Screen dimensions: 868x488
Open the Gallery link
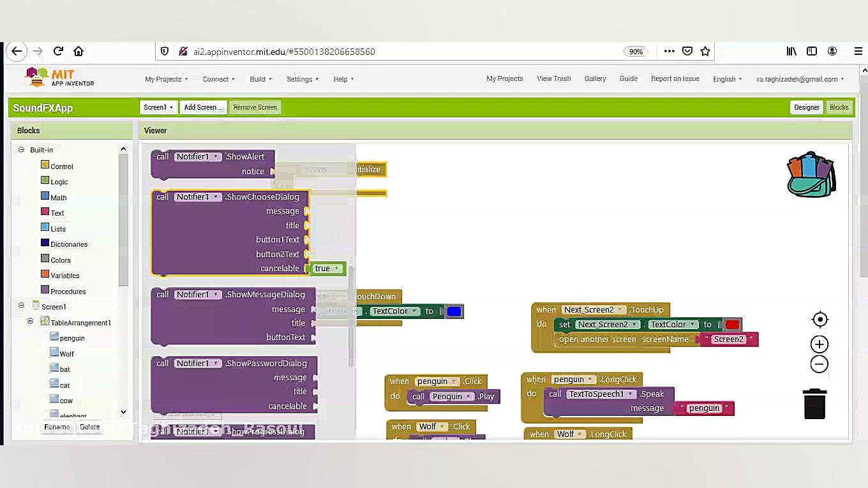click(x=595, y=78)
